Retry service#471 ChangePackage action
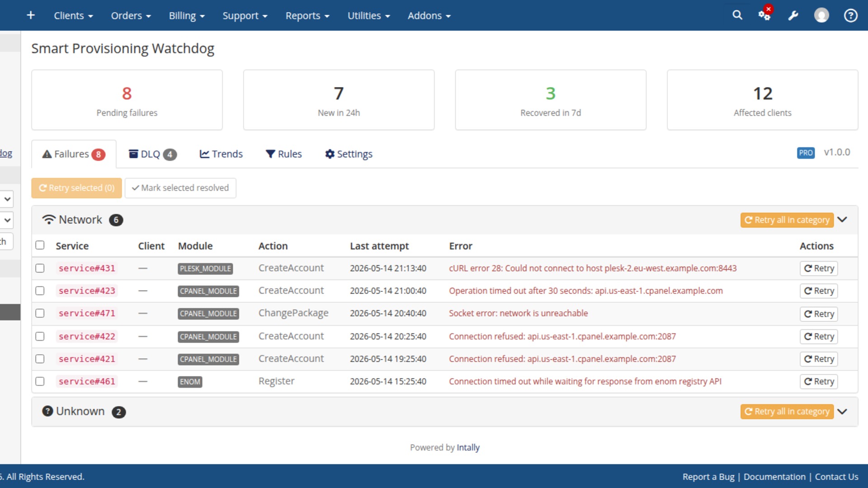Image resolution: width=868 pixels, height=488 pixels. click(x=819, y=314)
